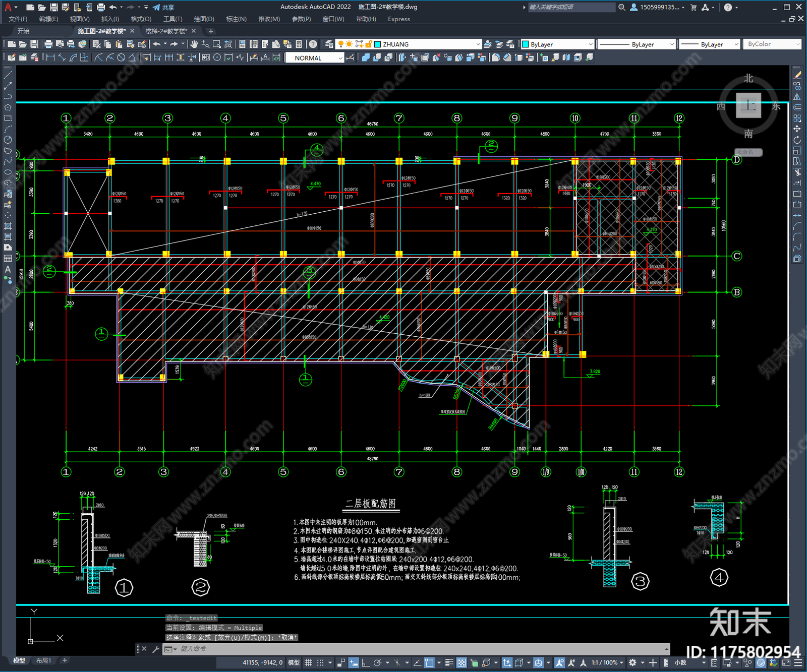This screenshot has height=672, width=807.
Task: Select the Diameter dimension tool
Action: pyautogui.click(x=121, y=57)
